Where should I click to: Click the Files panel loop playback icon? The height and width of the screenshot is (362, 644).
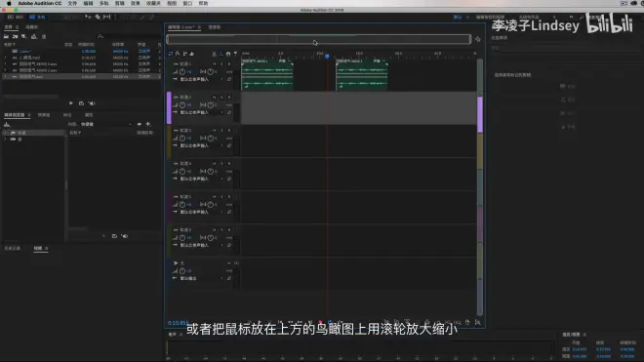pyautogui.click(x=81, y=103)
